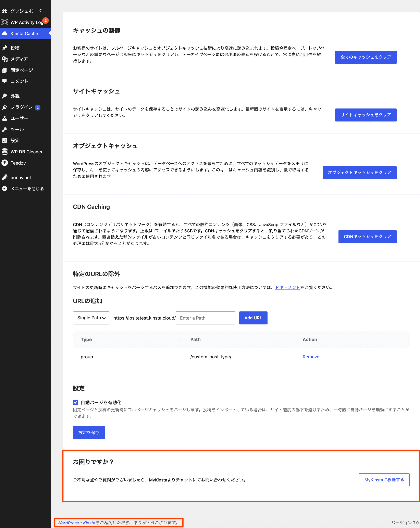
Task: Click the comment bubble icon next to コメント
Action: click(x=5, y=81)
